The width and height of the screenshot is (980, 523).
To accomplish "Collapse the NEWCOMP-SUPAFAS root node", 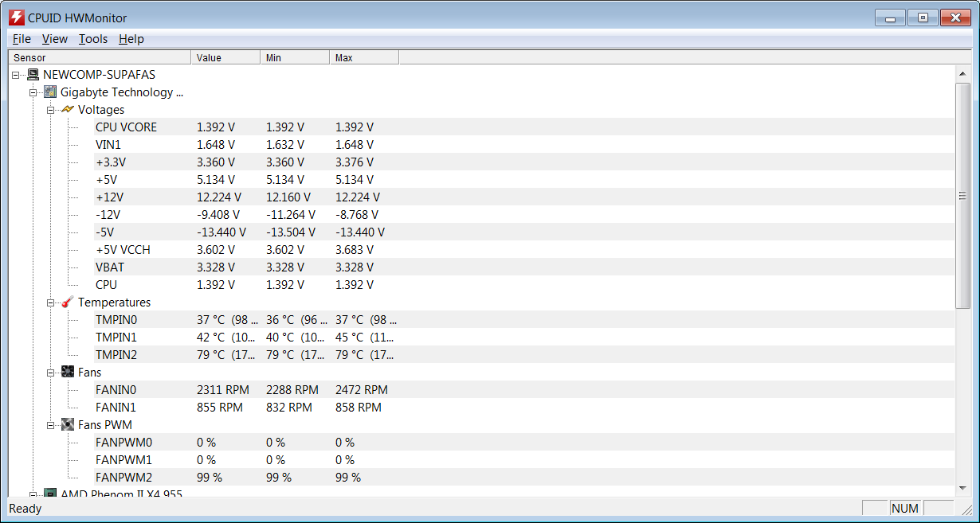I will pyautogui.click(x=15, y=75).
